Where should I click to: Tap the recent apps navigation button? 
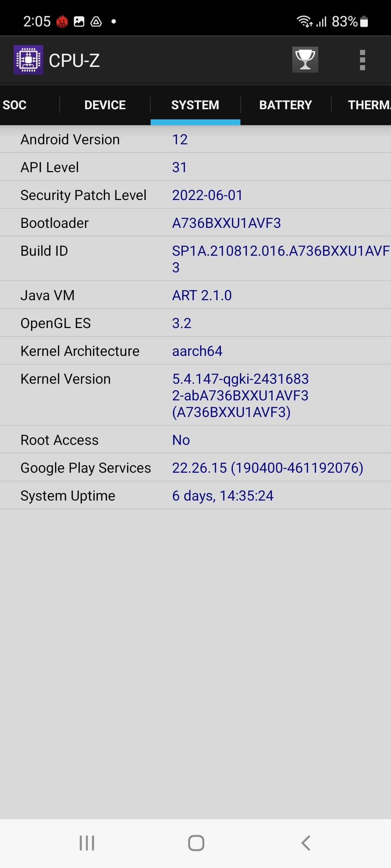click(x=87, y=843)
